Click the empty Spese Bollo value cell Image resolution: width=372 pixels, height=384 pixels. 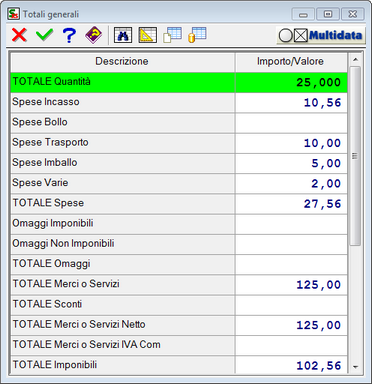click(x=291, y=123)
